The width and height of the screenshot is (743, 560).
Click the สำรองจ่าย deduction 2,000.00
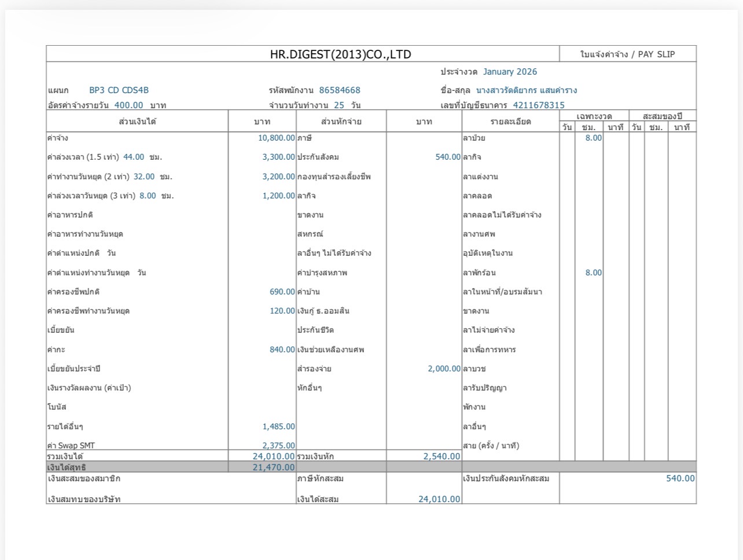[444, 369]
